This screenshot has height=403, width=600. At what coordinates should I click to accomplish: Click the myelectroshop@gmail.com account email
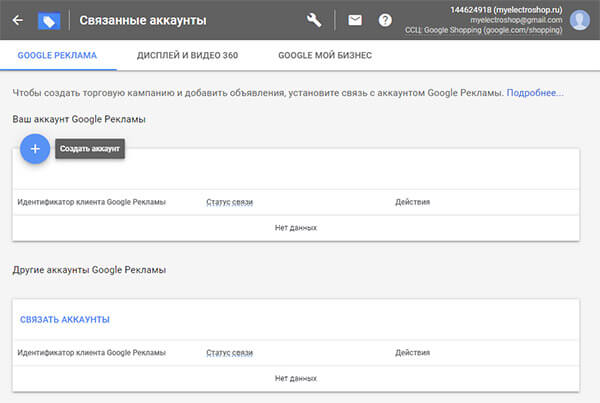(513, 20)
